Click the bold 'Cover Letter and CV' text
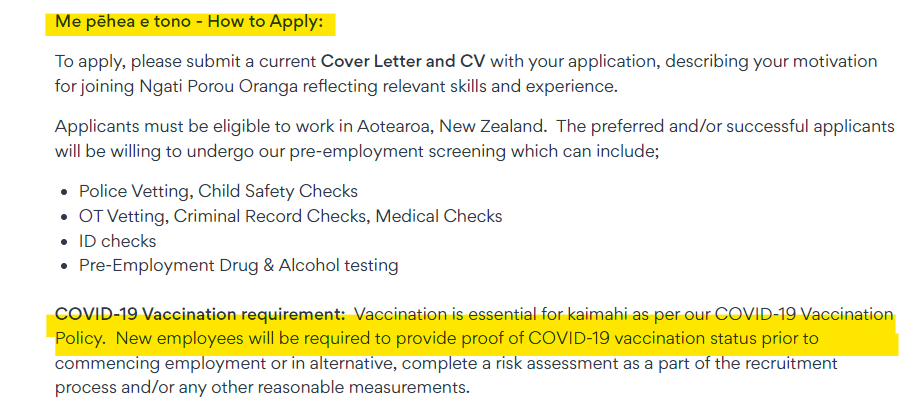The width and height of the screenshot is (915, 409). click(410, 62)
